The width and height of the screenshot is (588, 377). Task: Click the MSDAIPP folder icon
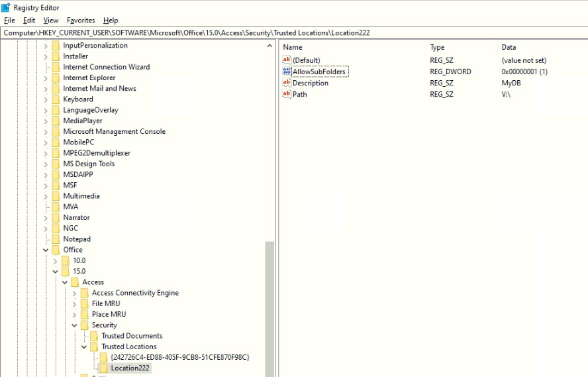pyautogui.click(x=56, y=174)
